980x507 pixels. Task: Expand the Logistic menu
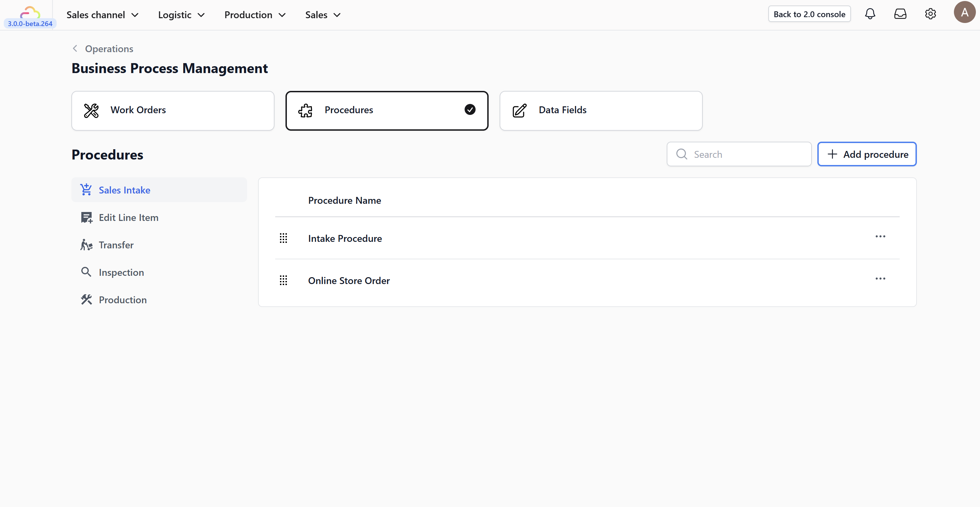pyautogui.click(x=181, y=15)
